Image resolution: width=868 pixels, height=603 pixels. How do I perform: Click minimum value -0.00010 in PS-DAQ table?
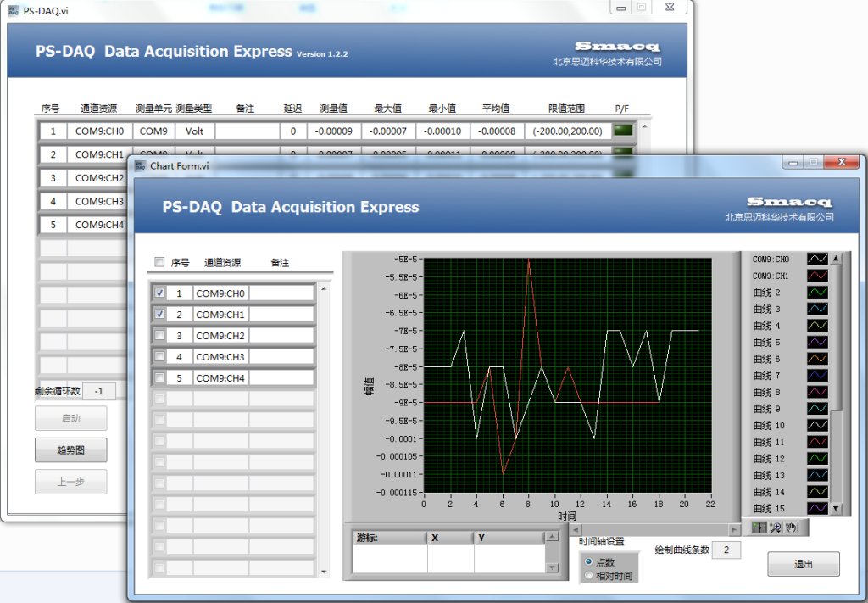tap(442, 131)
